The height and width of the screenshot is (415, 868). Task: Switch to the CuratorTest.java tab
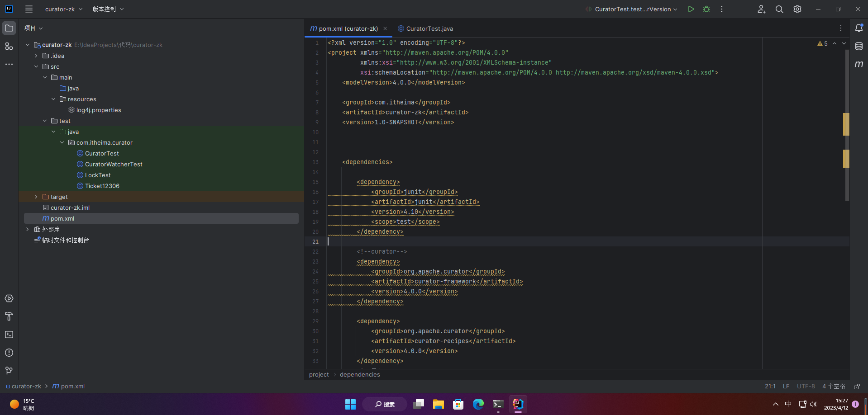(x=429, y=28)
